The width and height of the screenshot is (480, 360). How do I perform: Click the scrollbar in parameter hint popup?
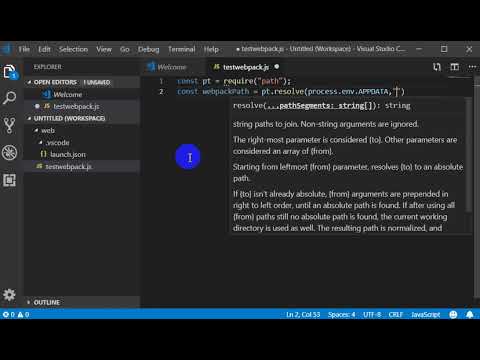[x=468, y=155]
